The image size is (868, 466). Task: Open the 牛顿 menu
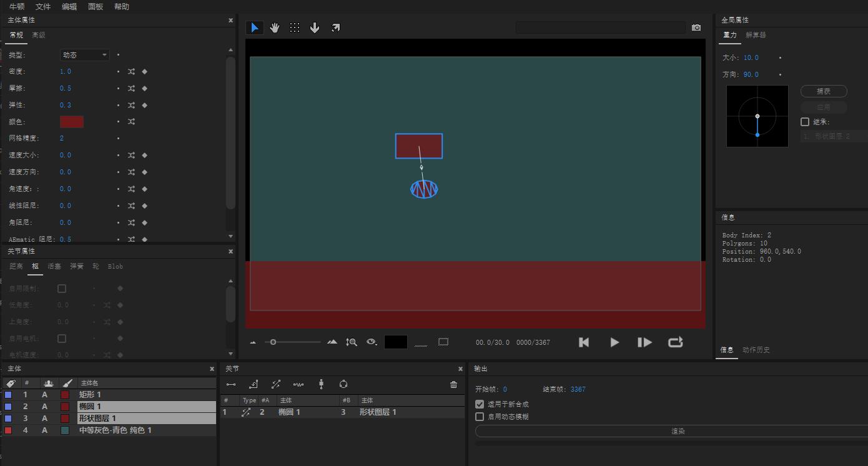click(x=17, y=7)
